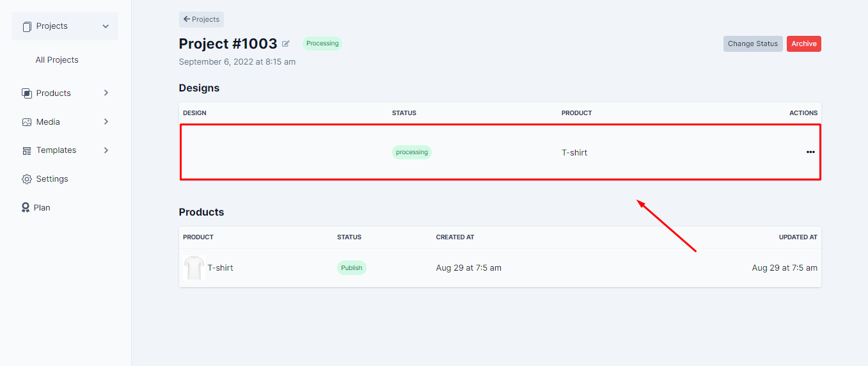Open T-shirt in Products table
Viewport: 868px width, 366px height.
[x=220, y=267]
